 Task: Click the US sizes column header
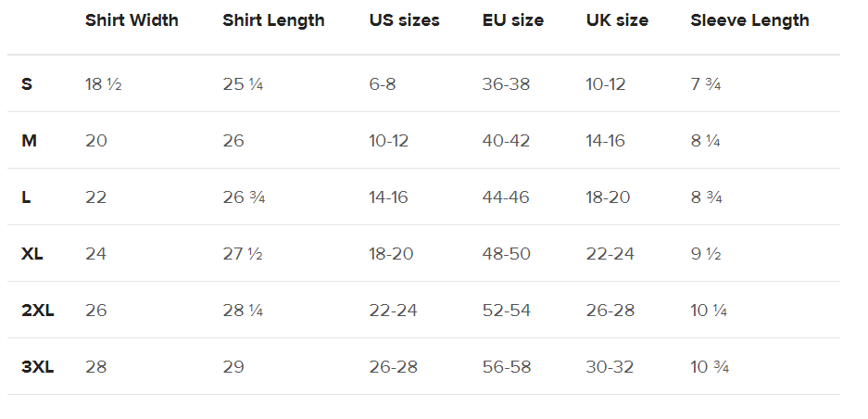click(x=404, y=20)
